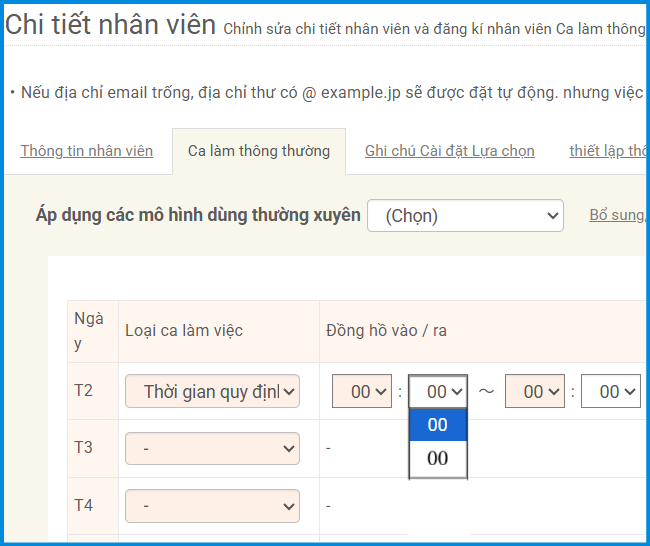Choose the highlighted 00 option in list
650x546 pixels.
point(438,425)
